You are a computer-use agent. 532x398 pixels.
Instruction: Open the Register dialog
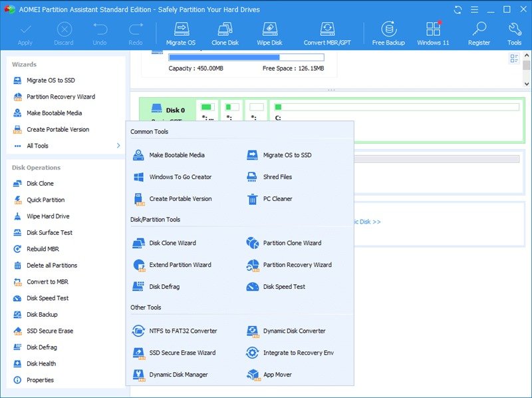(479, 34)
